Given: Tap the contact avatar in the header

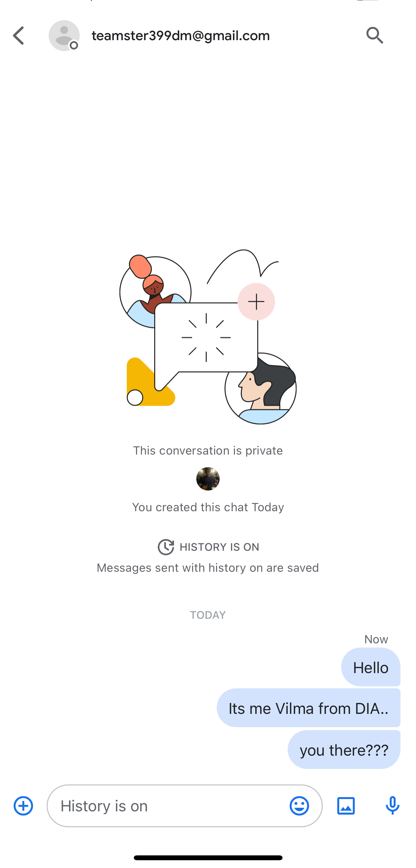Looking at the screenshot, I should [x=64, y=35].
